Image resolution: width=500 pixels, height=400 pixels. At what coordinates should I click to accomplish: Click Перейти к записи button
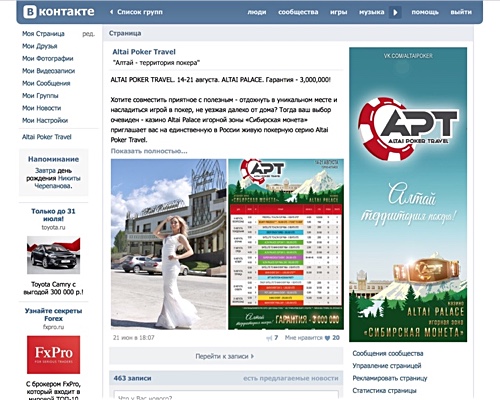pyautogui.click(x=226, y=356)
